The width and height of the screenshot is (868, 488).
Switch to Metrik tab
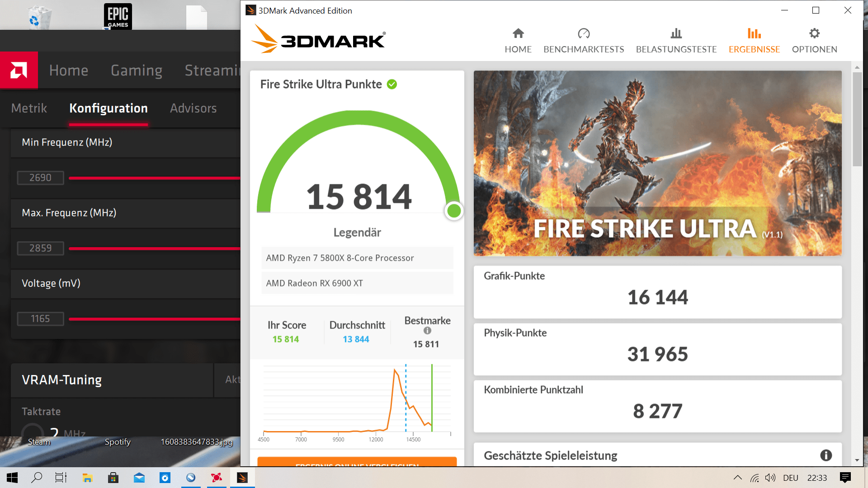click(29, 108)
